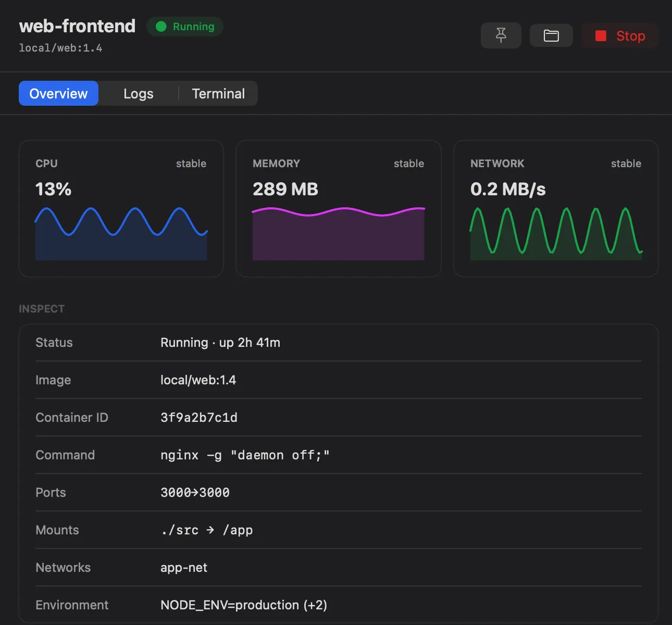
Task: Click the status value Running · up 2h 41m
Action: pos(220,342)
